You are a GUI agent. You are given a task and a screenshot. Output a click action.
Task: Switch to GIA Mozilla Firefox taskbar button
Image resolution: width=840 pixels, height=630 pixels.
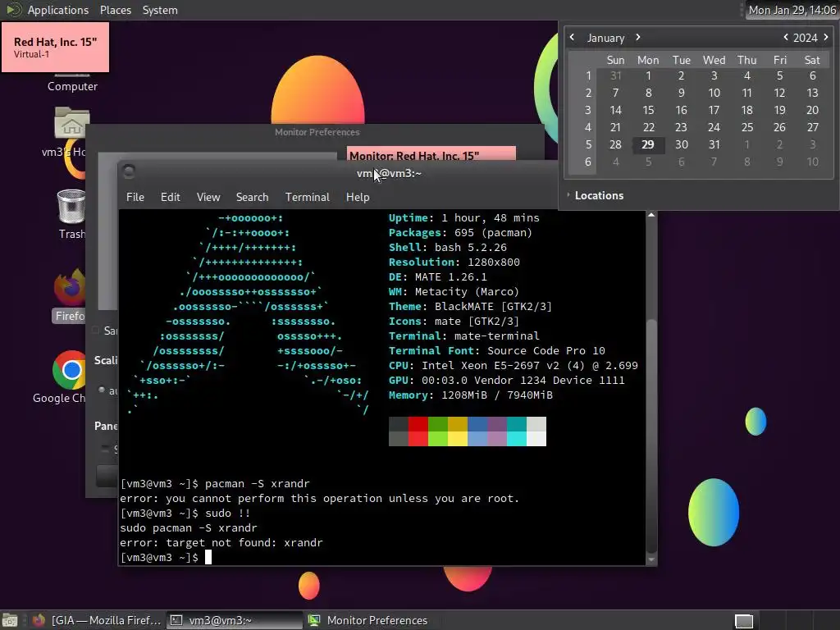pyautogui.click(x=97, y=620)
